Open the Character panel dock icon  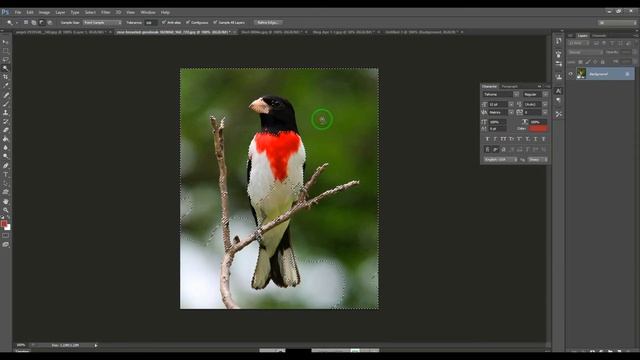(x=558, y=91)
